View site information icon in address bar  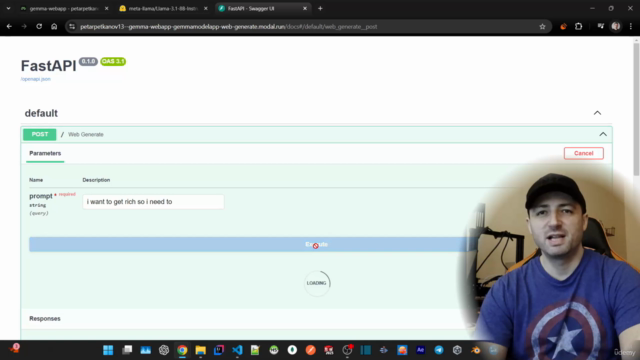pyautogui.click(x=72, y=27)
